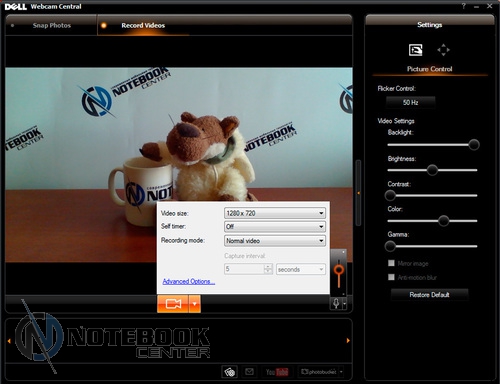Click the Restore Default button
The image size is (500, 384).
tap(429, 295)
